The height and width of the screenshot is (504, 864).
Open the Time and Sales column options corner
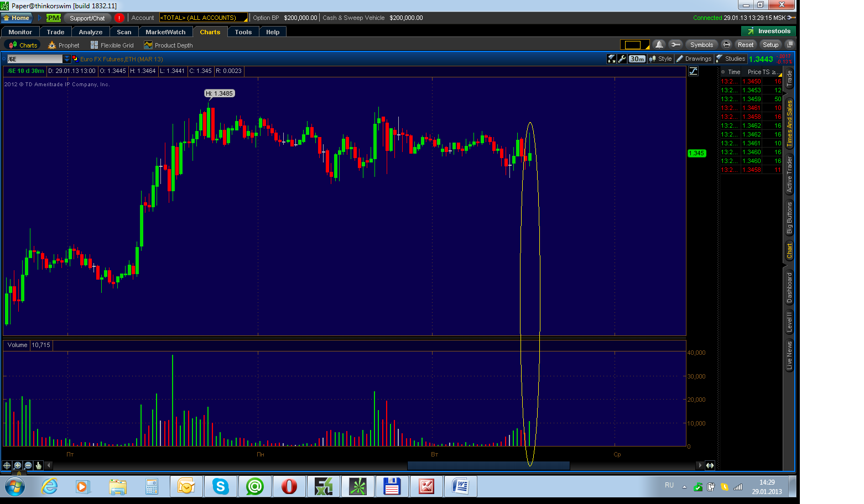(x=779, y=73)
